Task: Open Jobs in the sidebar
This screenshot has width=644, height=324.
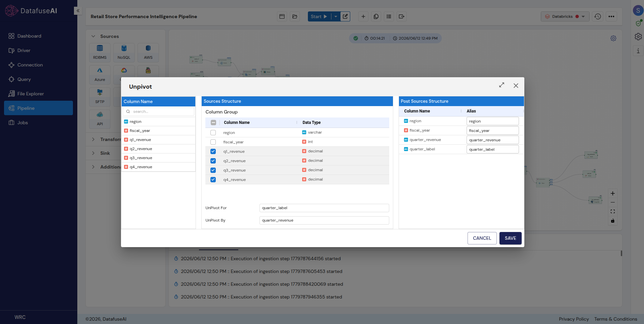Action: click(38, 123)
